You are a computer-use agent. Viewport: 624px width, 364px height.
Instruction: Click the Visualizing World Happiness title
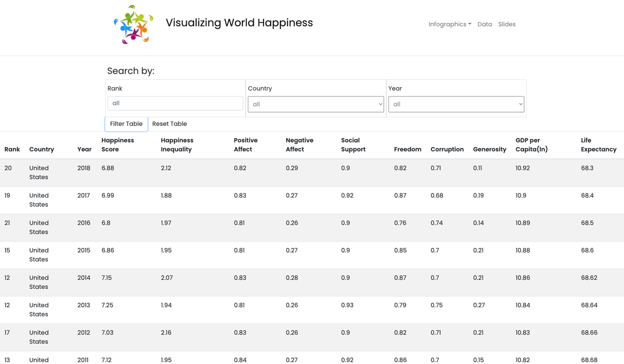click(239, 23)
